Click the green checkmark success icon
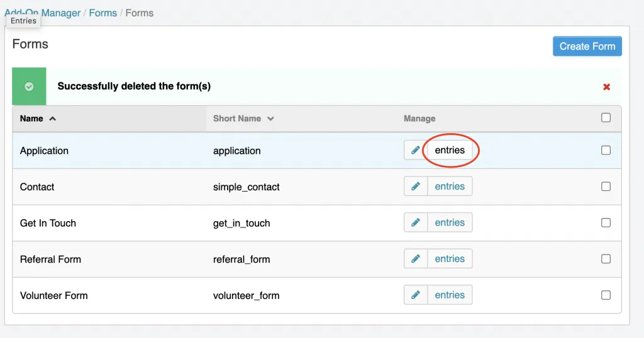The image size is (644, 338). point(29,86)
